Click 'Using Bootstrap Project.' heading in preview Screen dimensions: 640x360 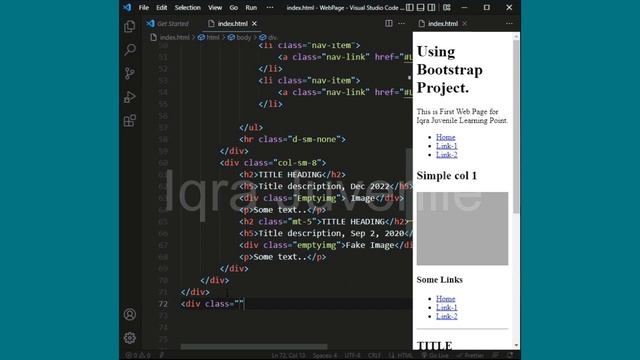[449, 70]
